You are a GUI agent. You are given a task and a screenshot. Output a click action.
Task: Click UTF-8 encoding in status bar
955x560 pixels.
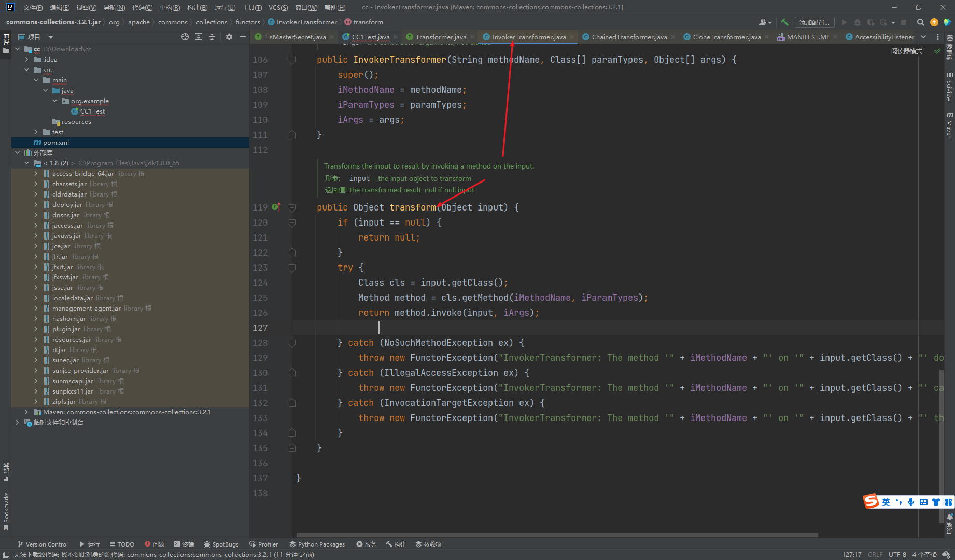point(897,554)
